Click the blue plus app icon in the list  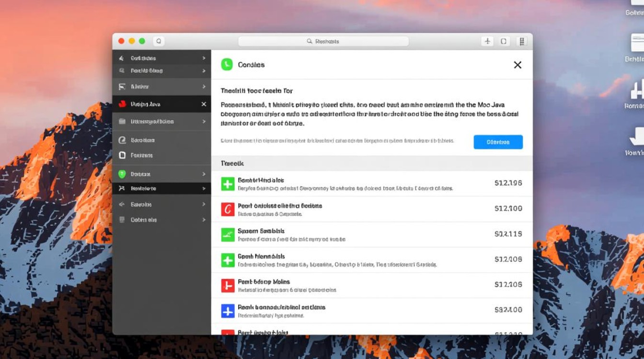coord(228,311)
